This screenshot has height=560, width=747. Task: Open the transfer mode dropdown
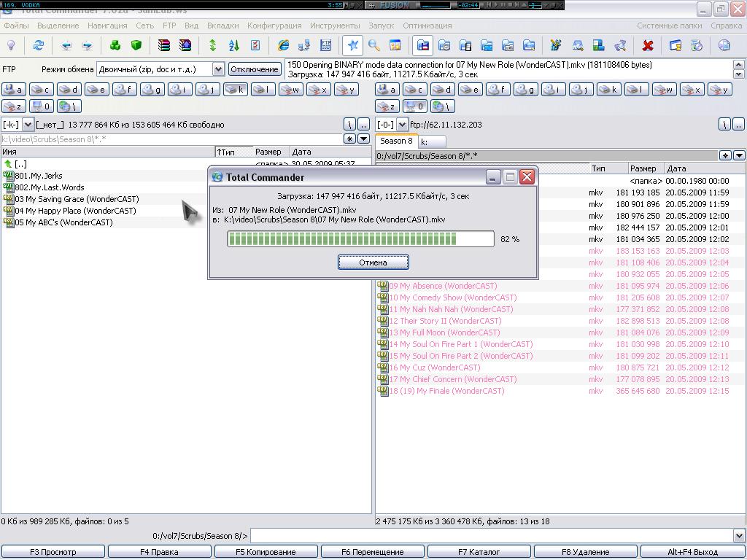(217, 69)
